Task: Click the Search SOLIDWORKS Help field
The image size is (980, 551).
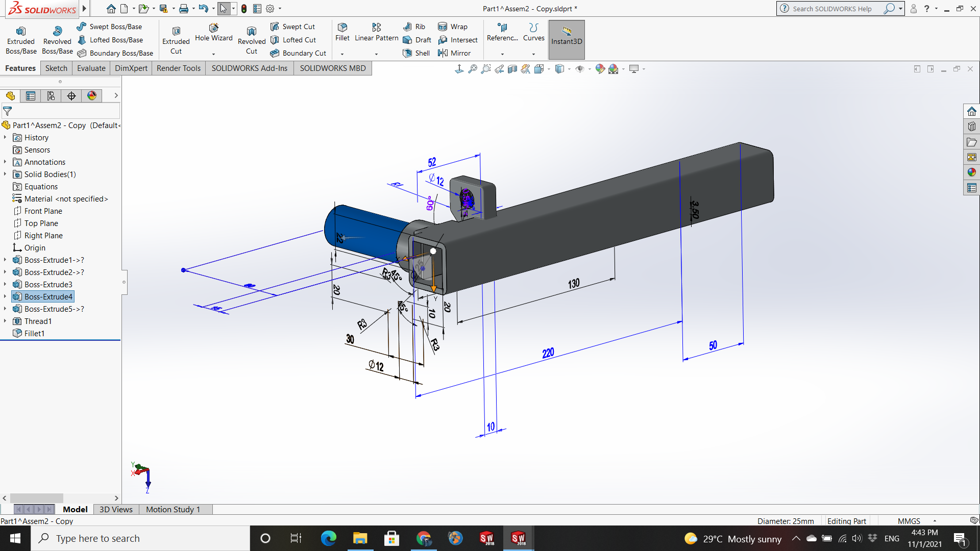Action: pyautogui.click(x=833, y=9)
